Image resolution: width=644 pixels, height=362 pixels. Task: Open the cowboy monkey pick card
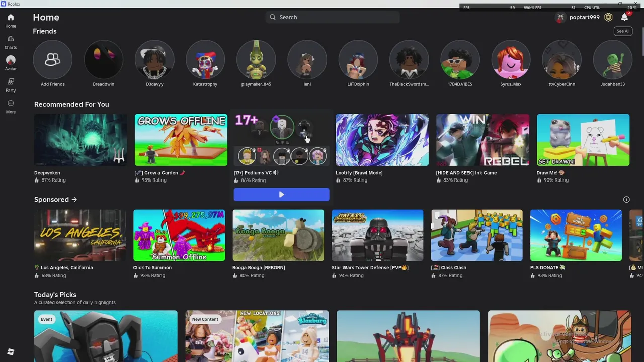click(559, 336)
